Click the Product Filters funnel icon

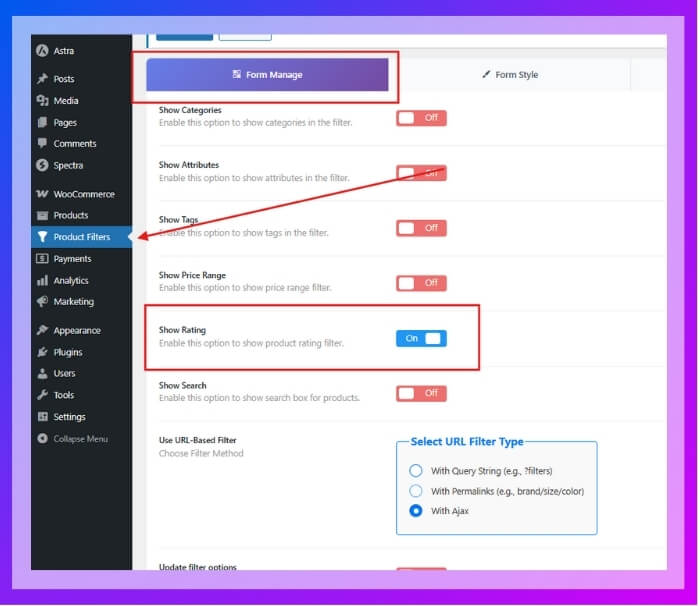(x=42, y=237)
